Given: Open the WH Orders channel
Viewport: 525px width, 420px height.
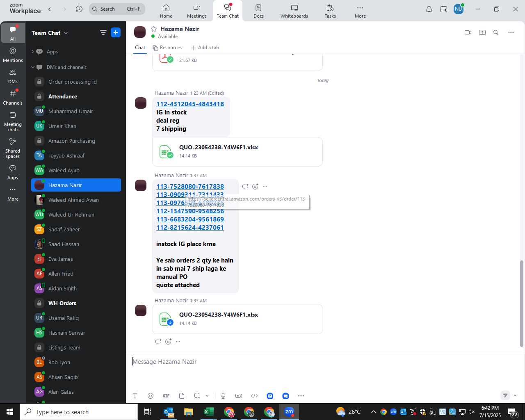Looking at the screenshot, I should [76, 303].
